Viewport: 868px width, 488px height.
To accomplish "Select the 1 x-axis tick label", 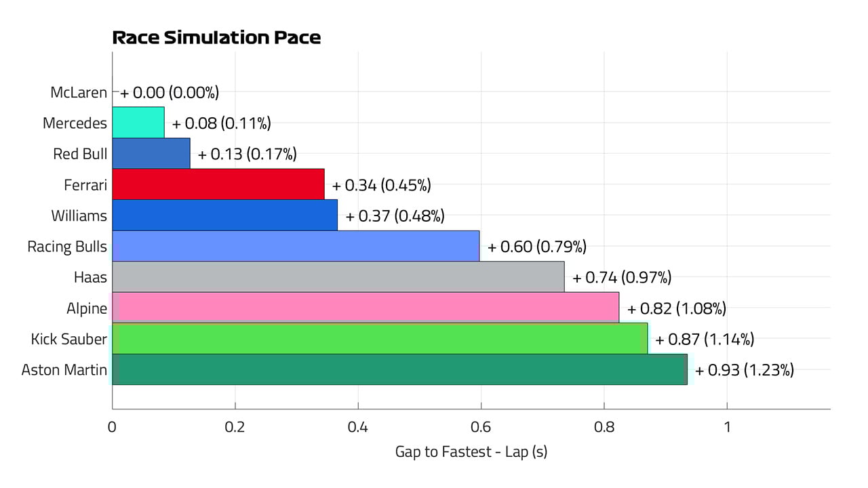I will pyautogui.click(x=727, y=428).
